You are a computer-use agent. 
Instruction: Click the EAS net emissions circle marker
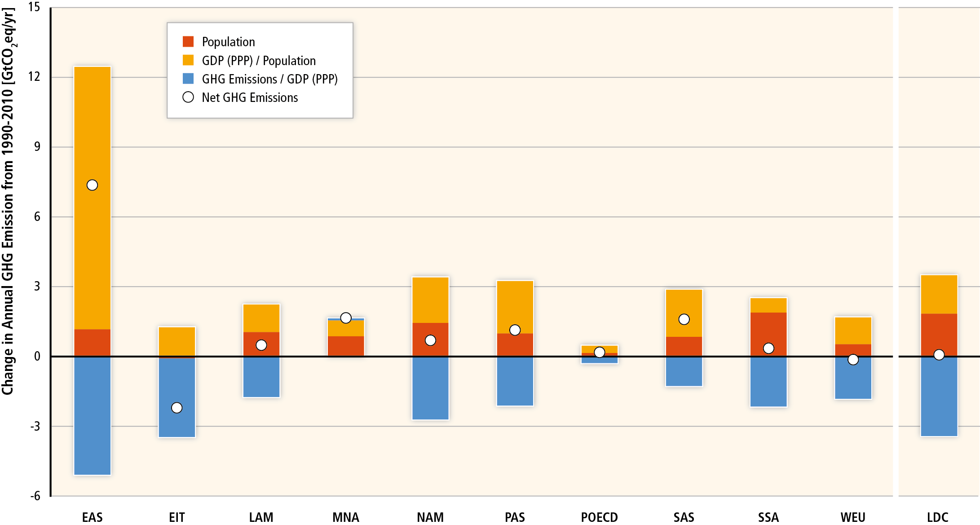tap(92, 185)
